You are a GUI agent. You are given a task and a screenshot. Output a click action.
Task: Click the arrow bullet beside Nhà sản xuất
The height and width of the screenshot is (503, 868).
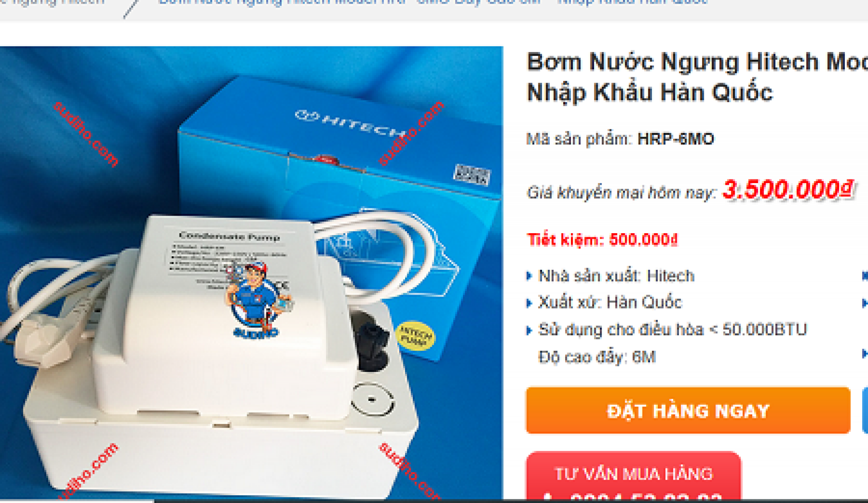click(x=529, y=276)
